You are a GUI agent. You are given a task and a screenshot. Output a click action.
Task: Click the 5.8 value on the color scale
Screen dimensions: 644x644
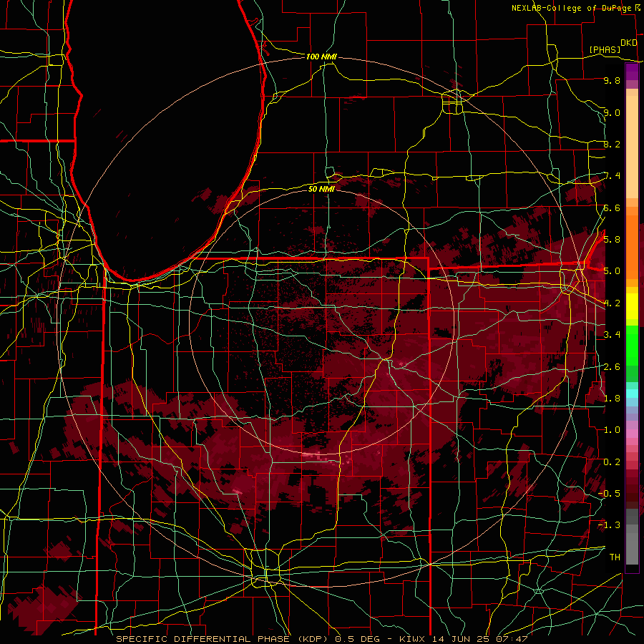612,239
